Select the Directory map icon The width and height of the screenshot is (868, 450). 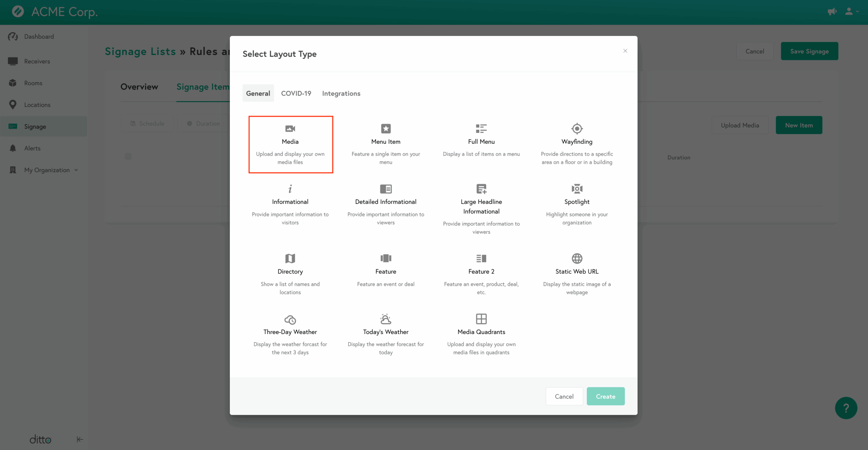(290, 258)
